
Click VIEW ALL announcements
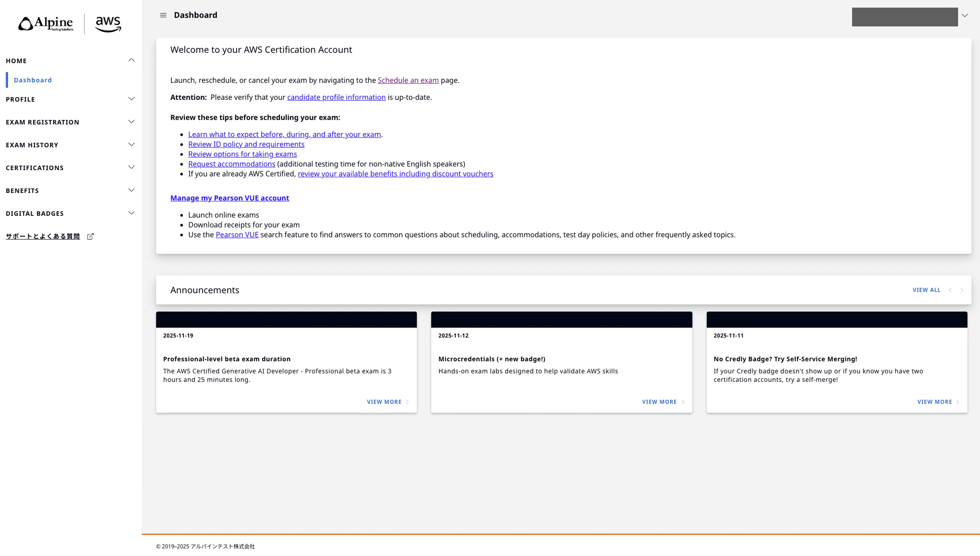(927, 290)
